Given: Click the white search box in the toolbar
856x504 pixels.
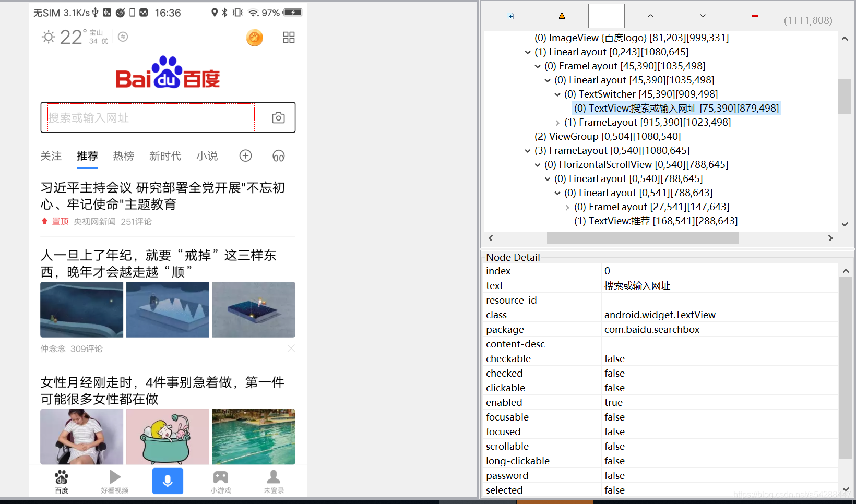Looking at the screenshot, I should (606, 16).
